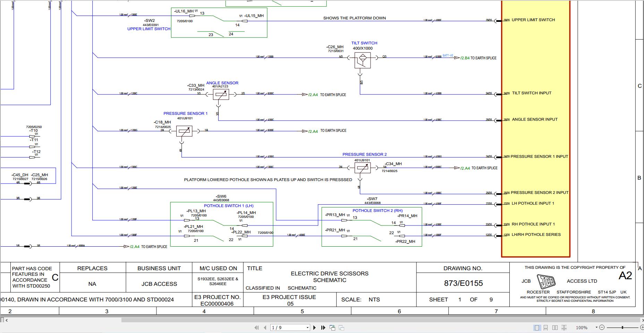
Task: Open the zoom level dropdown arrow
Action: (596, 327)
